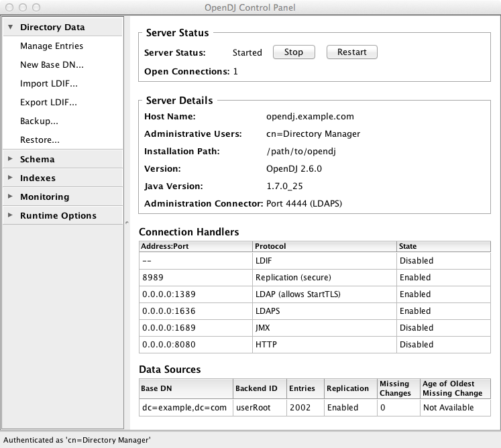
Task: Open Manage Entries
Action: click(x=52, y=46)
